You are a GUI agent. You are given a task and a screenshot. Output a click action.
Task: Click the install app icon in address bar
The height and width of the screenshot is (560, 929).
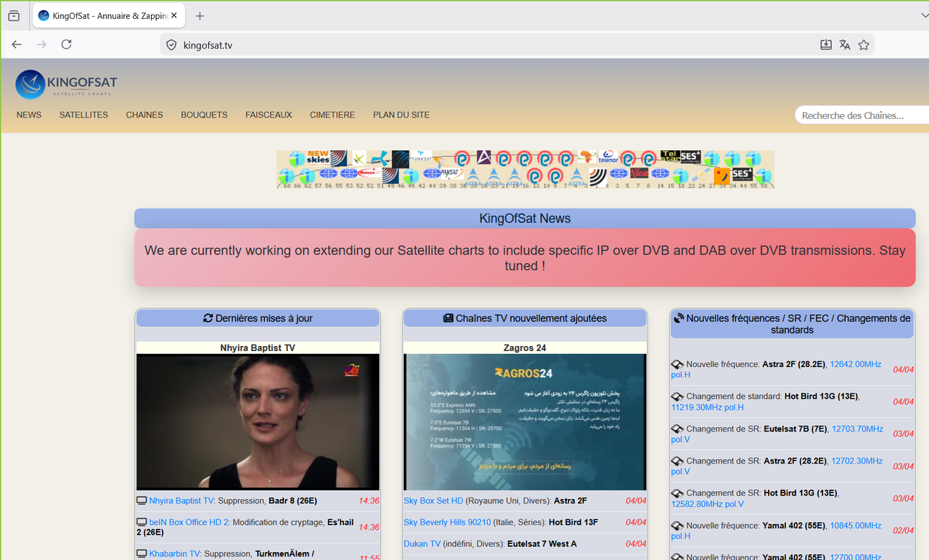point(826,45)
